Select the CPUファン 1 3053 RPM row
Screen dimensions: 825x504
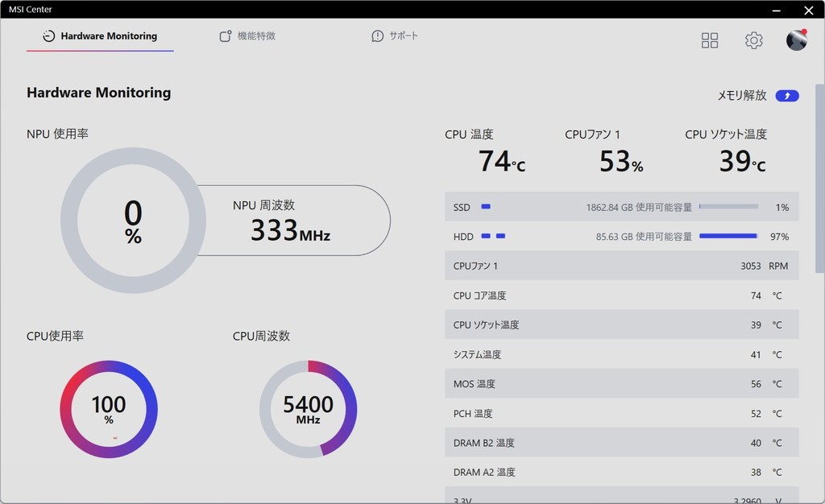click(x=622, y=266)
